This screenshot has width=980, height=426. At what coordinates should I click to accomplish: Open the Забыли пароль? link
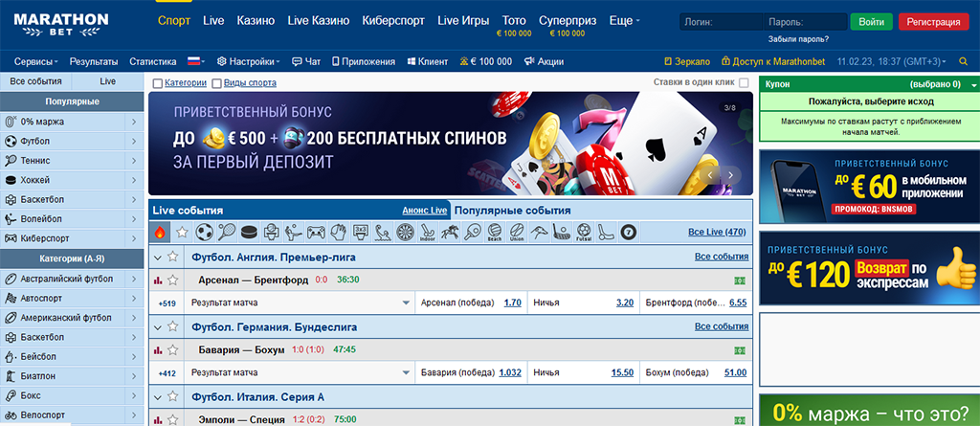pyautogui.click(x=799, y=39)
